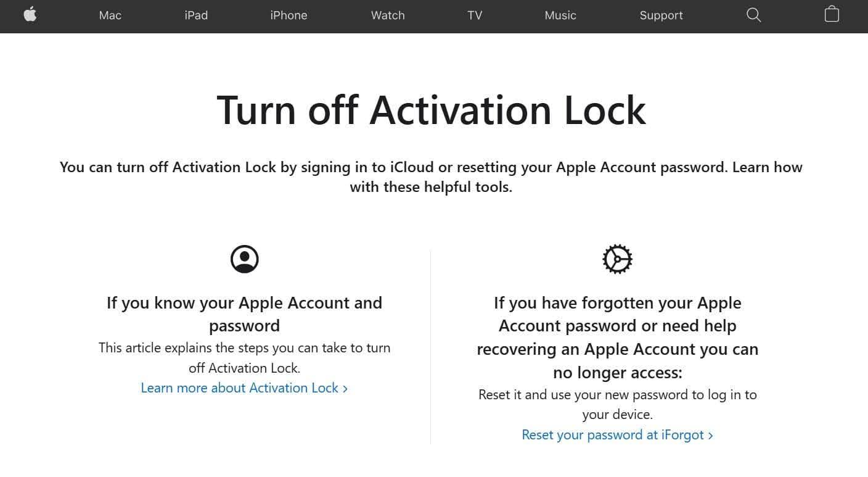This screenshot has width=868, height=477.
Task: Select Mac from the navigation bar
Action: pos(110,15)
